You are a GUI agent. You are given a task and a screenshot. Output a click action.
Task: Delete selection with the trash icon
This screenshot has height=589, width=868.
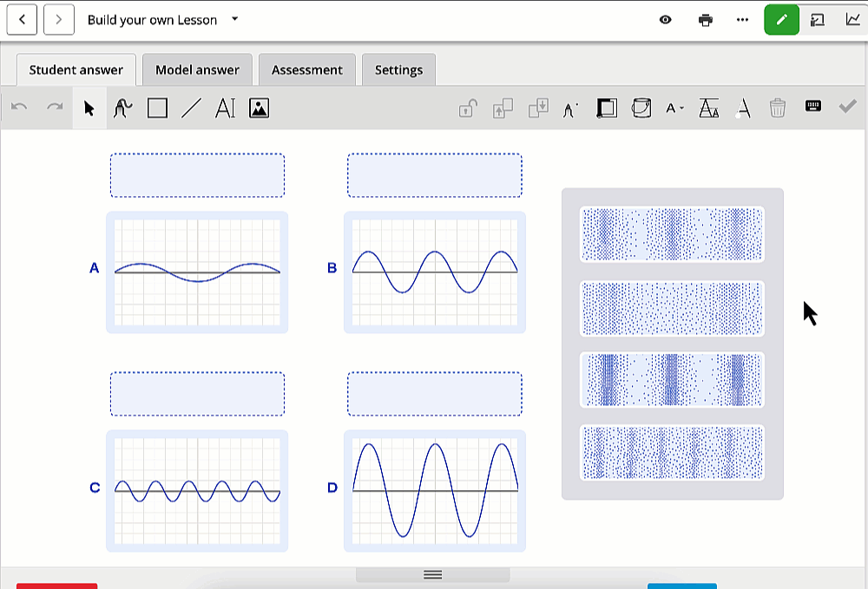click(777, 108)
